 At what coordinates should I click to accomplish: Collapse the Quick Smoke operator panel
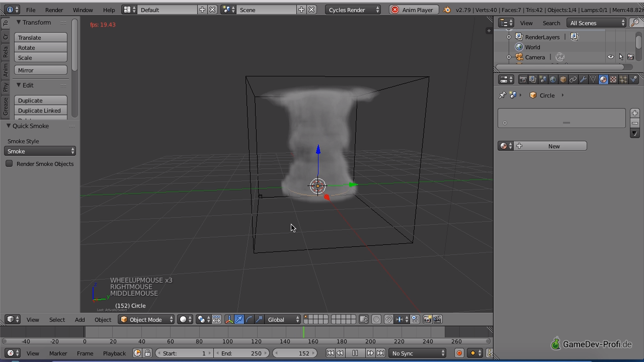8,126
